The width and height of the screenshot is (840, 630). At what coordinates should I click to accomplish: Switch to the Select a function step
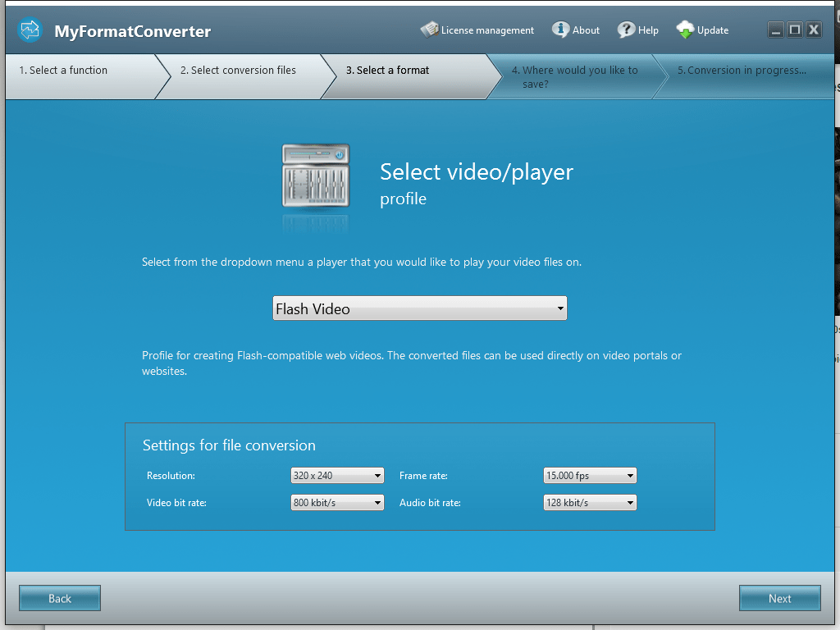[63, 71]
